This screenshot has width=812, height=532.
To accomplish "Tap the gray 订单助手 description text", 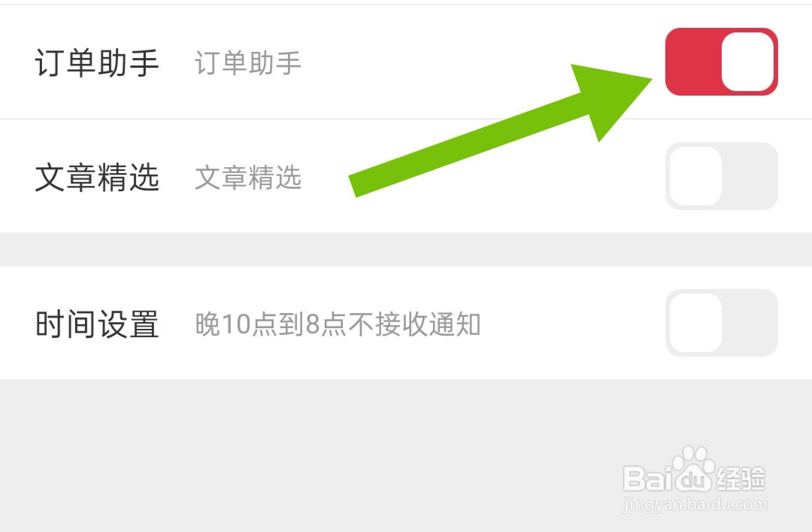I will [248, 63].
